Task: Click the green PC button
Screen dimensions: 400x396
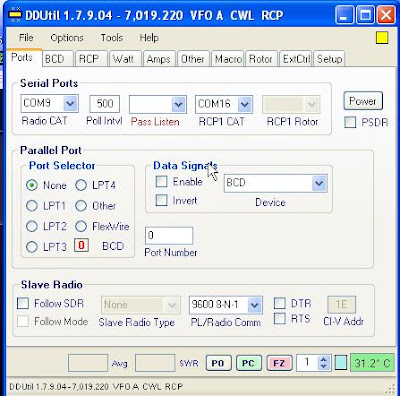Action: [x=248, y=363]
